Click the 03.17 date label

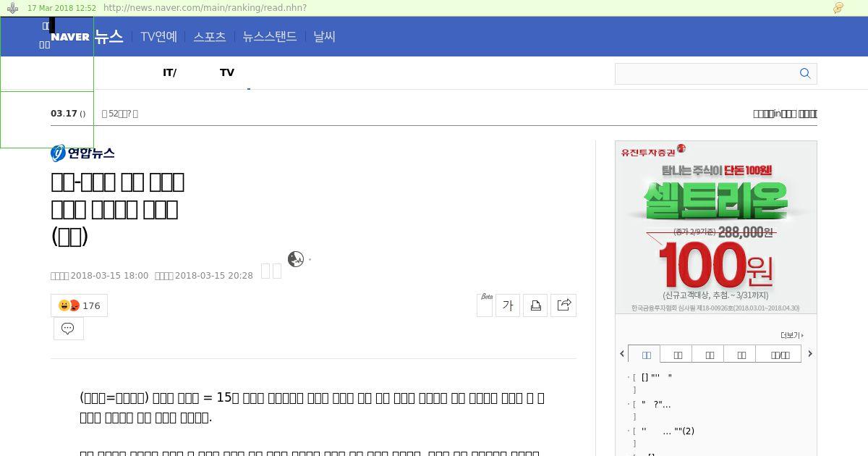[64, 114]
